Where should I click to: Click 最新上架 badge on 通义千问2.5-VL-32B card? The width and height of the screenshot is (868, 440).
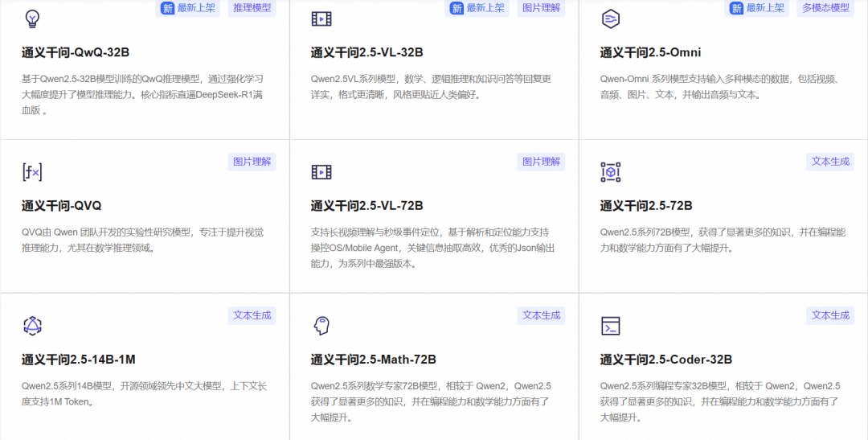click(x=478, y=8)
